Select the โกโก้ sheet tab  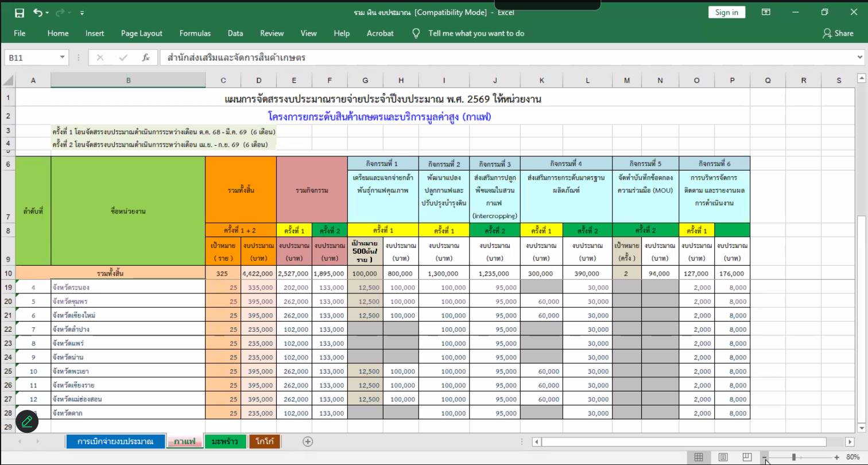(x=265, y=441)
